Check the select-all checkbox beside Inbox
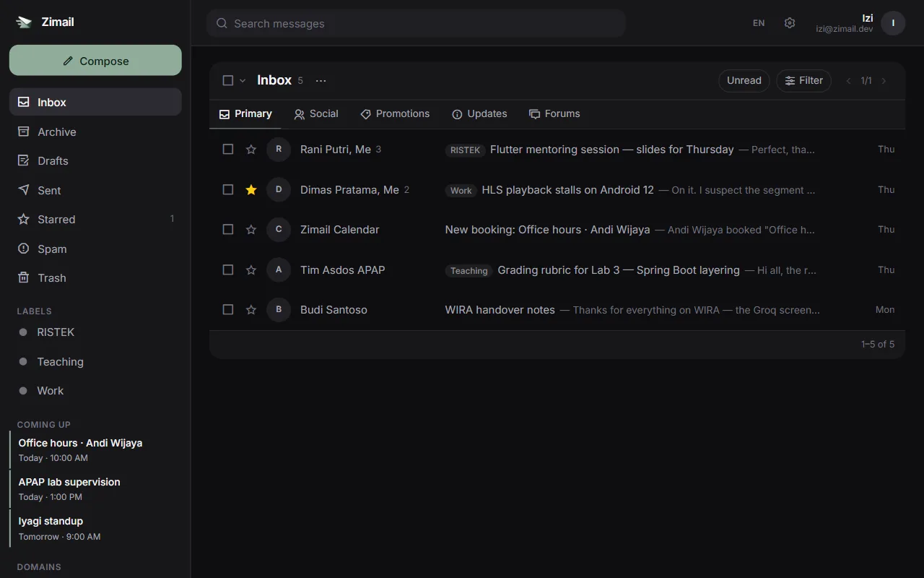This screenshot has height=578, width=924. (228, 80)
